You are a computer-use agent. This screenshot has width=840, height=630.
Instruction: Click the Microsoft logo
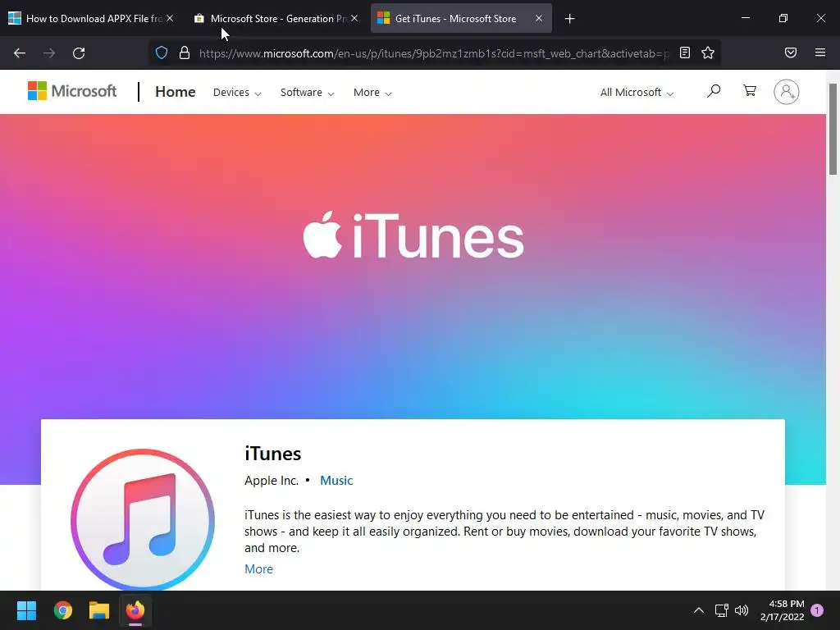[x=72, y=91]
